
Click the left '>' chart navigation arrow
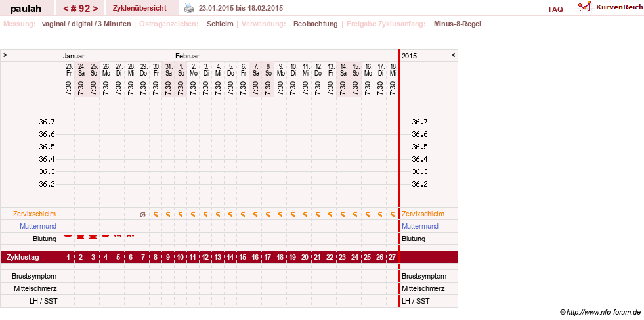(x=5, y=55)
